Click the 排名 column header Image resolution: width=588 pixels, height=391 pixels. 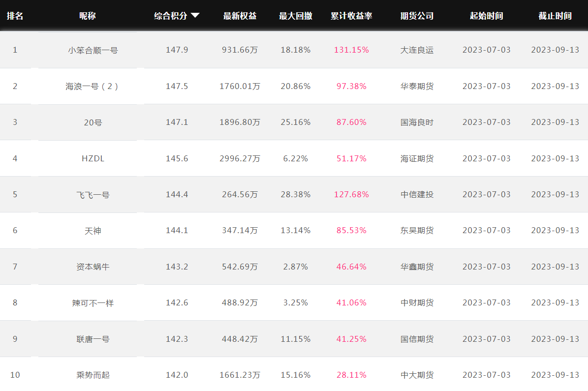tap(15, 16)
